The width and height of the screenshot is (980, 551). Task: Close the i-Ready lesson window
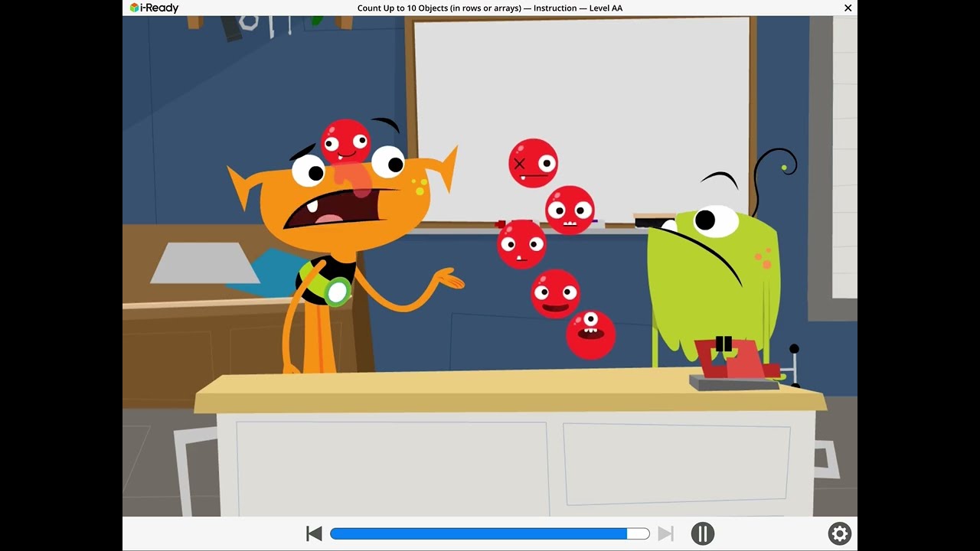tap(848, 8)
